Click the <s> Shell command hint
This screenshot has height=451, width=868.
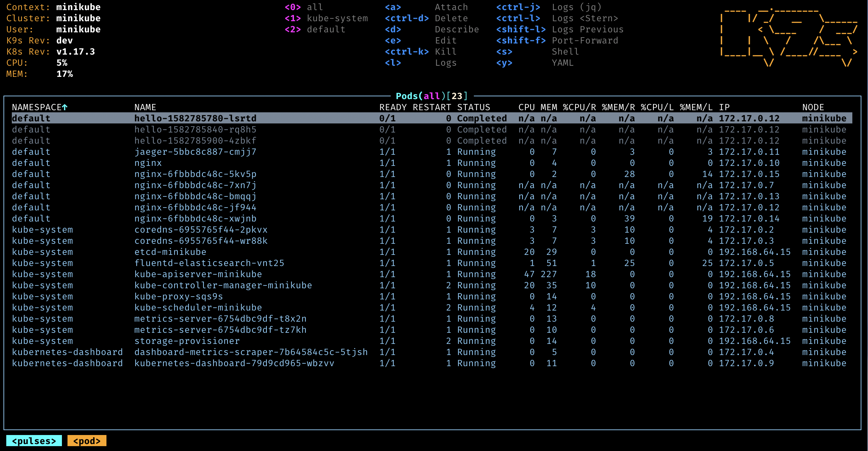pyautogui.click(x=537, y=52)
